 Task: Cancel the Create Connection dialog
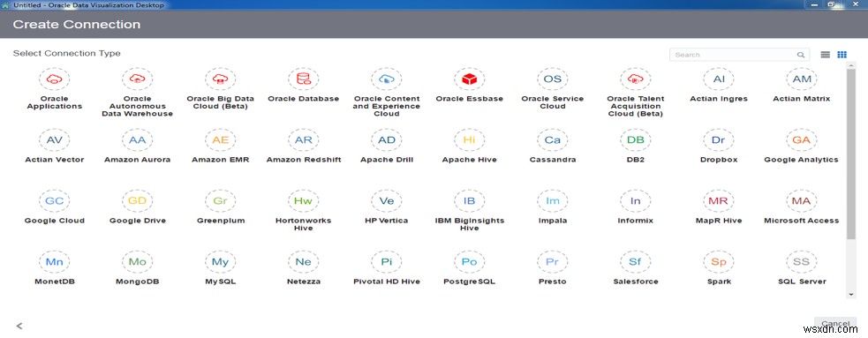pos(835,324)
